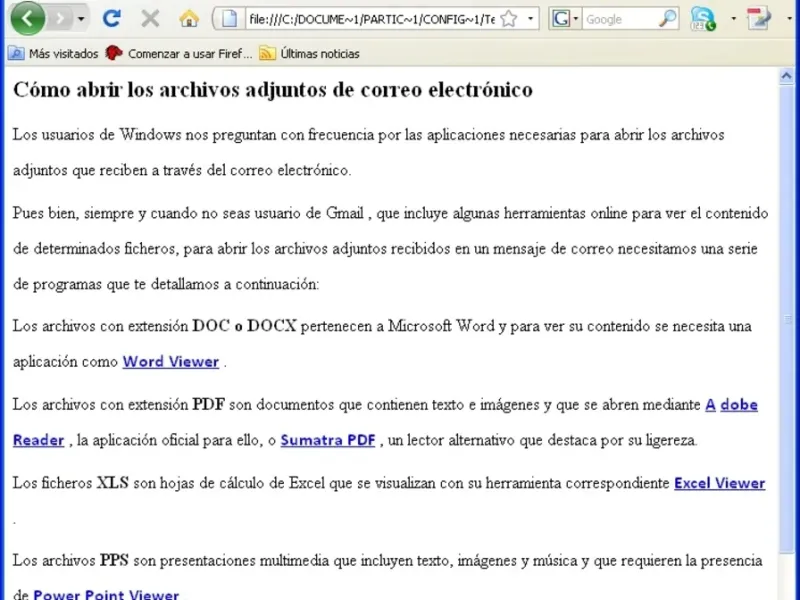The height and width of the screenshot is (600, 800).
Task: Open the Últimas noticias feed bookmark
Action: [309, 54]
